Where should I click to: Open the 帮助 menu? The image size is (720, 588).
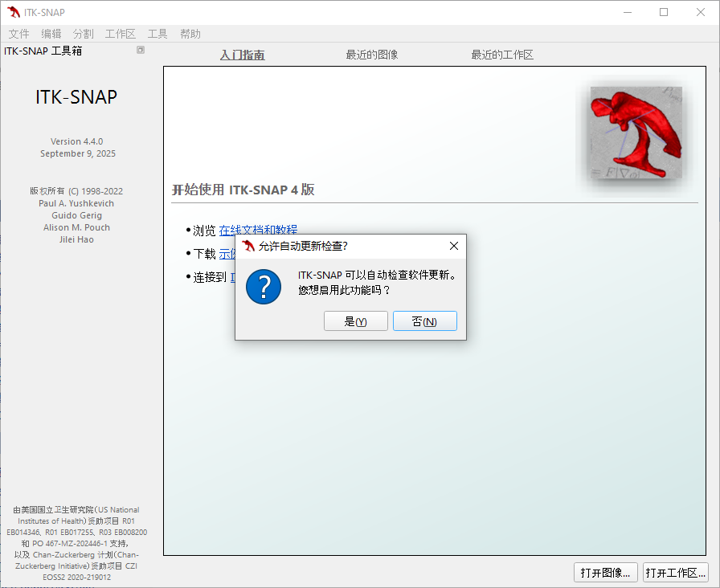tap(190, 34)
